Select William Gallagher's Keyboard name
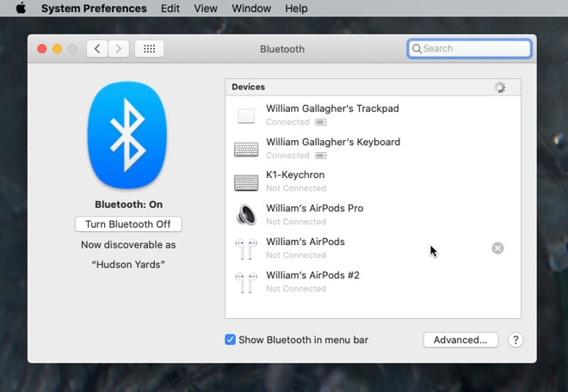This screenshot has width=568, height=392. point(333,142)
